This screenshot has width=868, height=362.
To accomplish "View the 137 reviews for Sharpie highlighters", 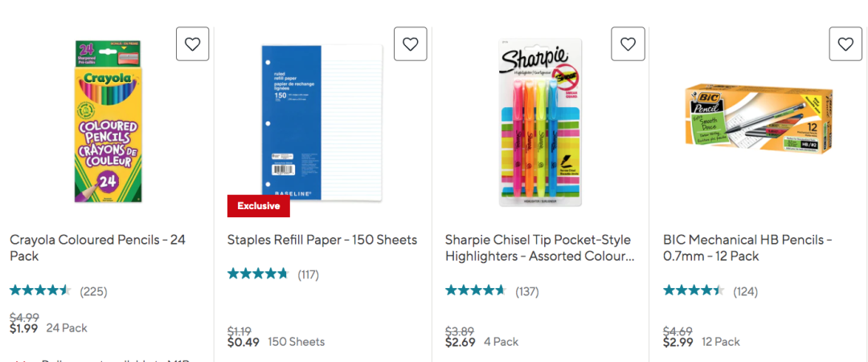I will pyautogui.click(x=527, y=291).
